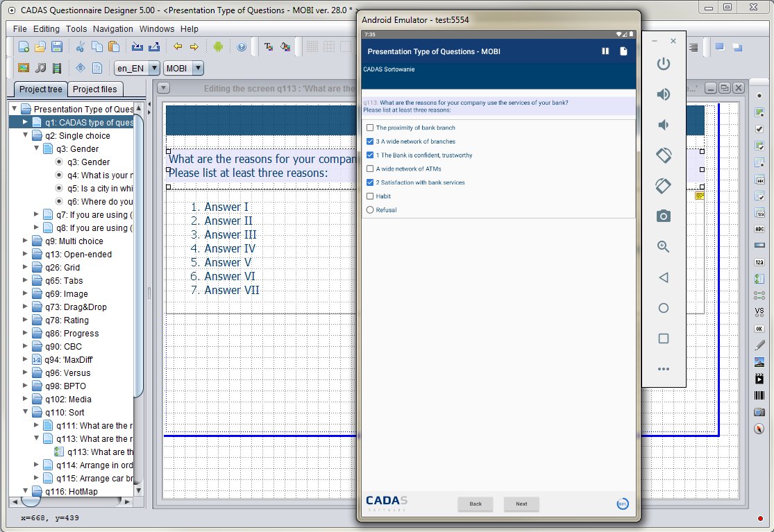Insert audio with music note icon

click(40, 67)
